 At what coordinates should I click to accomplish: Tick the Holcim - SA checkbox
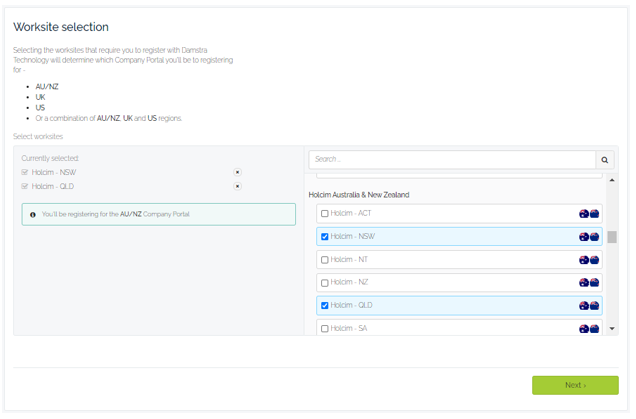[x=324, y=329]
